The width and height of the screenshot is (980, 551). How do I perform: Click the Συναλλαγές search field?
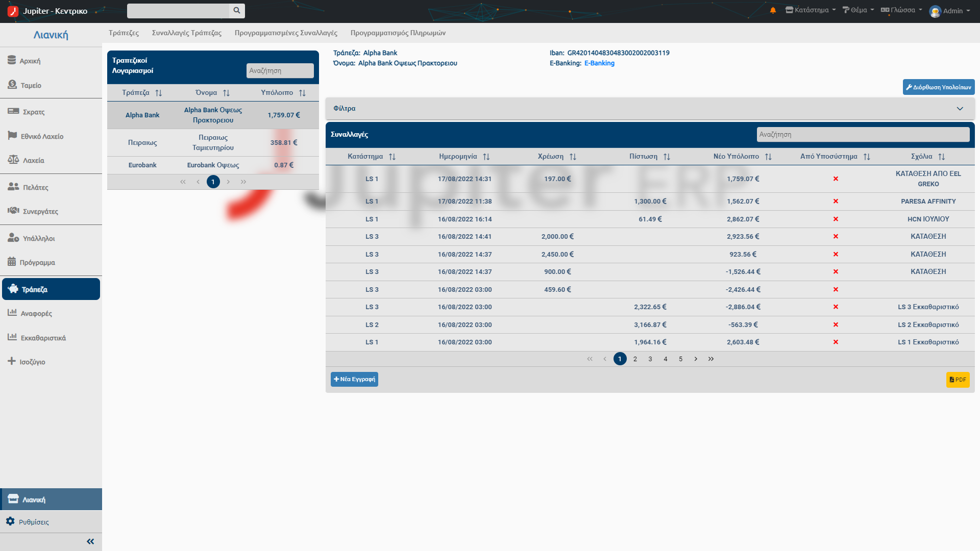tap(863, 135)
